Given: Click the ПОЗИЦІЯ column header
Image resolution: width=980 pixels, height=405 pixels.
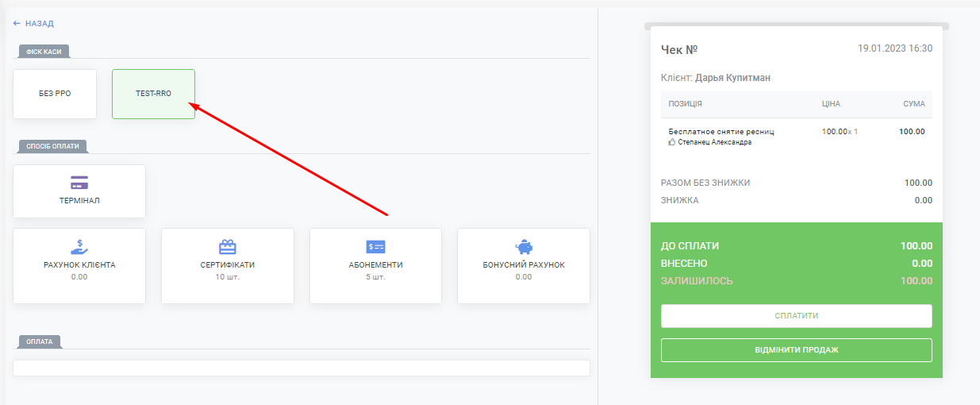Looking at the screenshot, I should [686, 104].
